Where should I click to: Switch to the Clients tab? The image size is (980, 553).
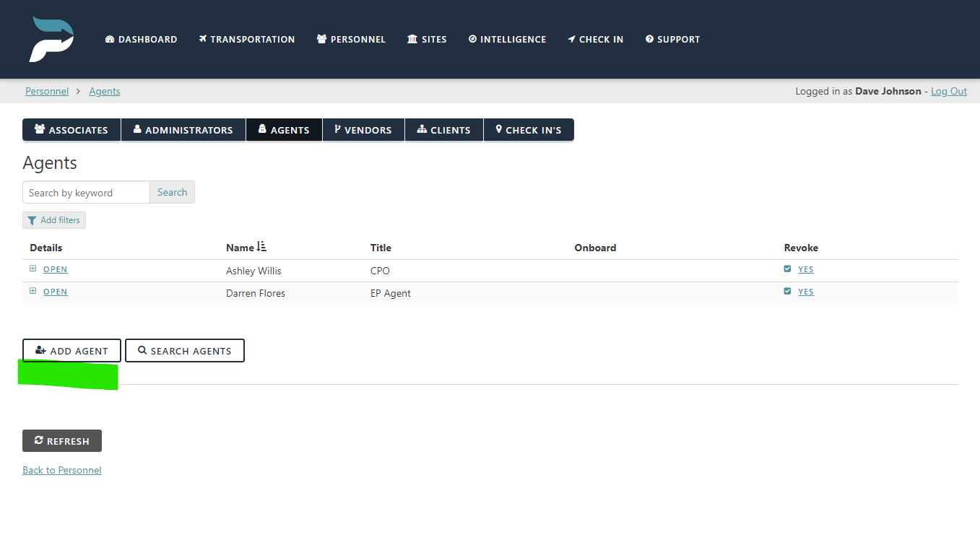pos(443,129)
